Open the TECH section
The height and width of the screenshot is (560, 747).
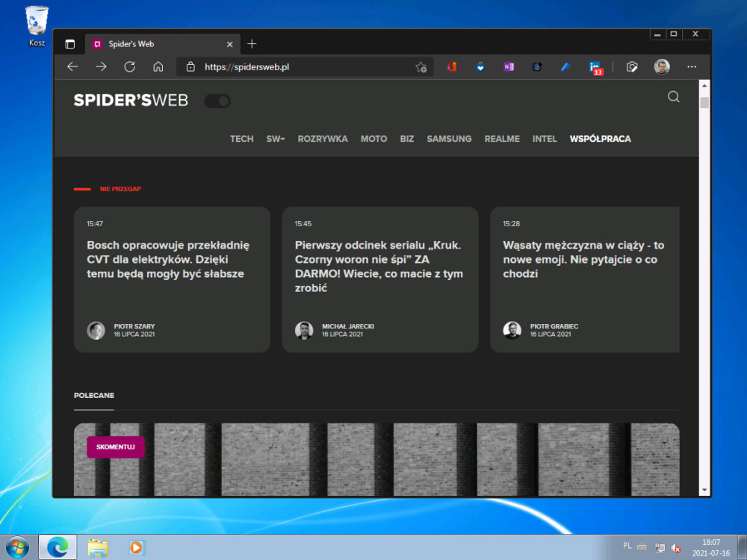(241, 139)
